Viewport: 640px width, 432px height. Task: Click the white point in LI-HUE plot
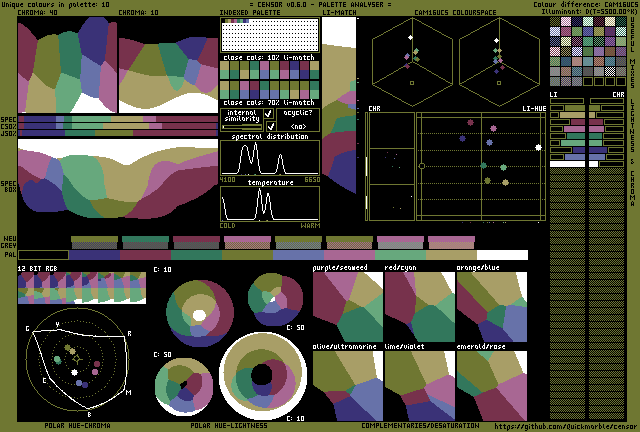(539, 148)
